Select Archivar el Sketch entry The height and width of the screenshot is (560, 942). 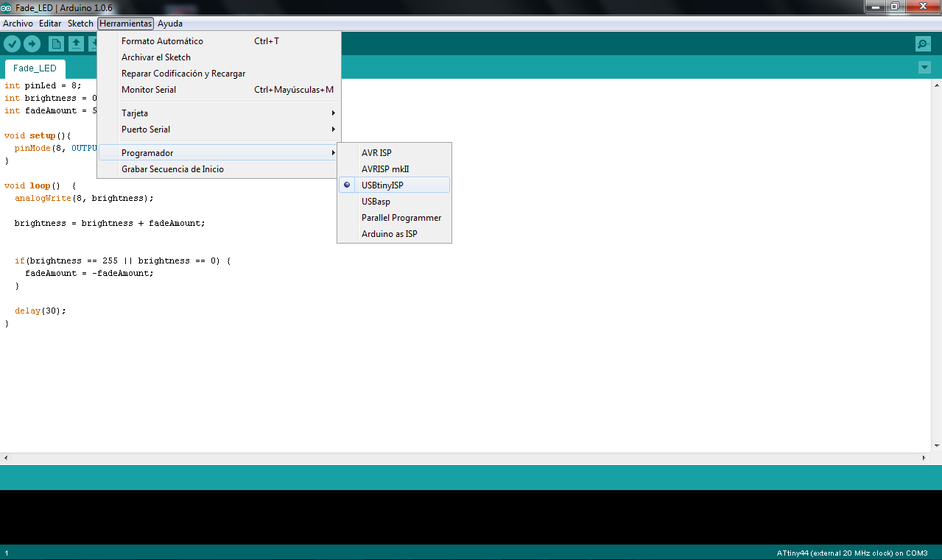coord(219,57)
